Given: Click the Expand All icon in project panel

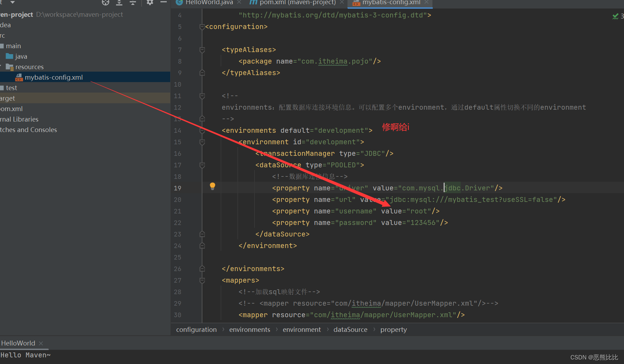Looking at the screenshot, I should point(119,2).
